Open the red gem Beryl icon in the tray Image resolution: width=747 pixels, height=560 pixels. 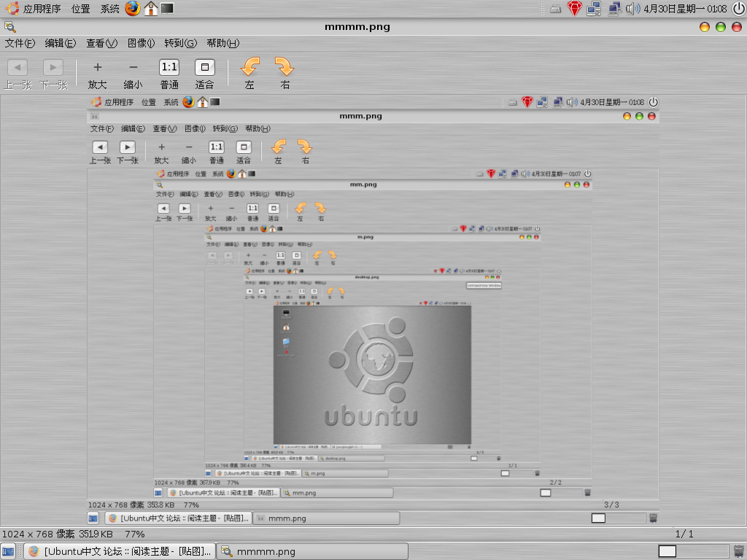(575, 9)
